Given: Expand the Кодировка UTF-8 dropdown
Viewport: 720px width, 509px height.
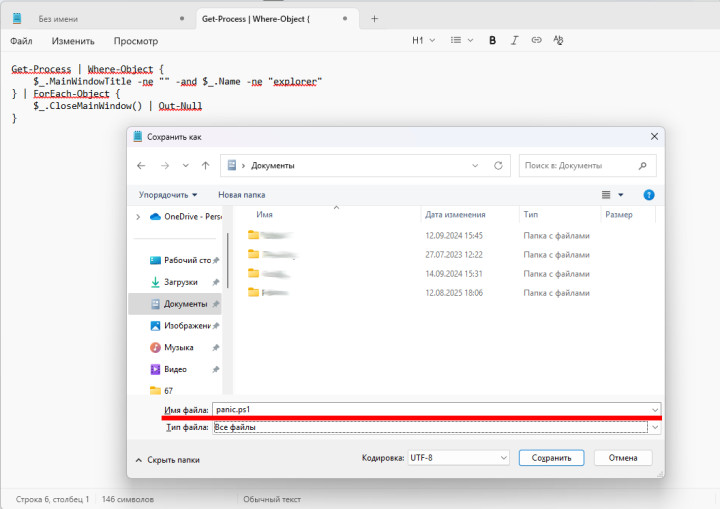Looking at the screenshot, I should (x=501, y=458).
